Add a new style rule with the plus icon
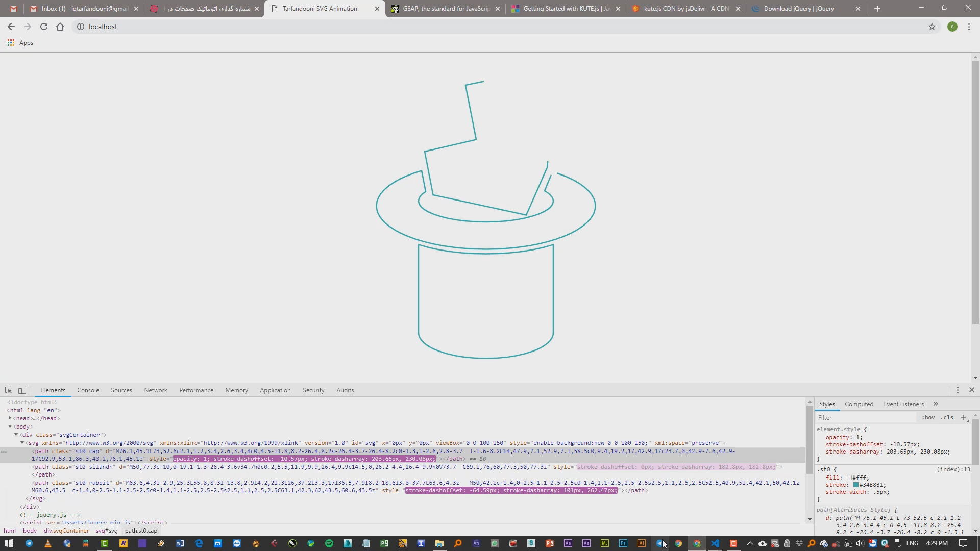Viewport: 980px width, 551px height. pos(963,417)
